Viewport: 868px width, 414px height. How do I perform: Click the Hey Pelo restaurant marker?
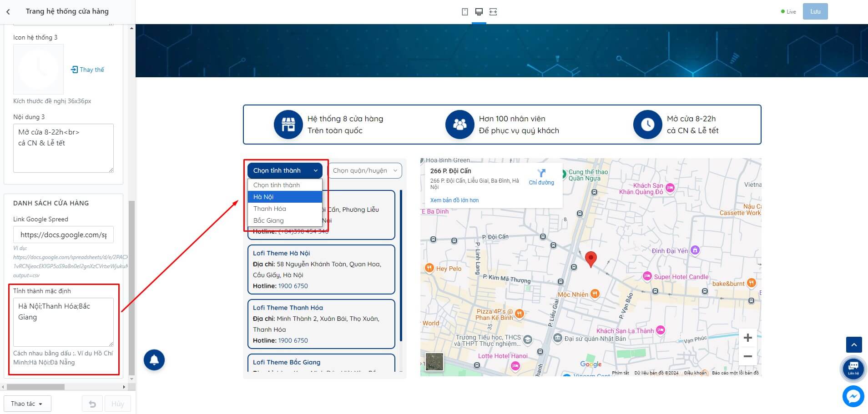(429, 268)
